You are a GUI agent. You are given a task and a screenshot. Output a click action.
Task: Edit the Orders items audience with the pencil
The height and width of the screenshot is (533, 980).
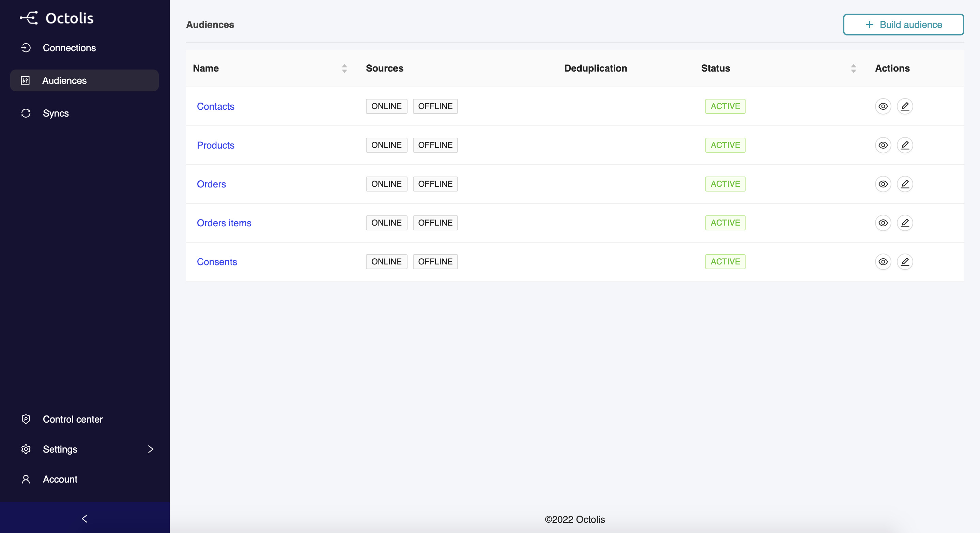tap(905, 223)
